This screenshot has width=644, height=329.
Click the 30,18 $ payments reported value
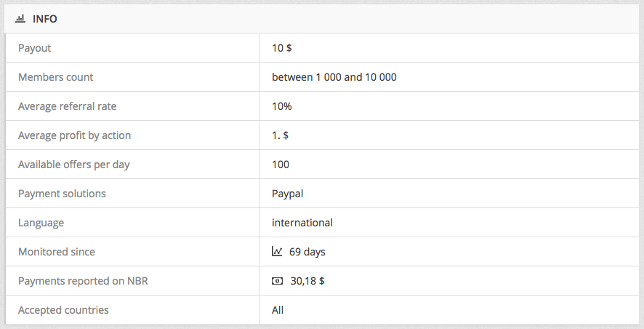(x=307, y=281)
